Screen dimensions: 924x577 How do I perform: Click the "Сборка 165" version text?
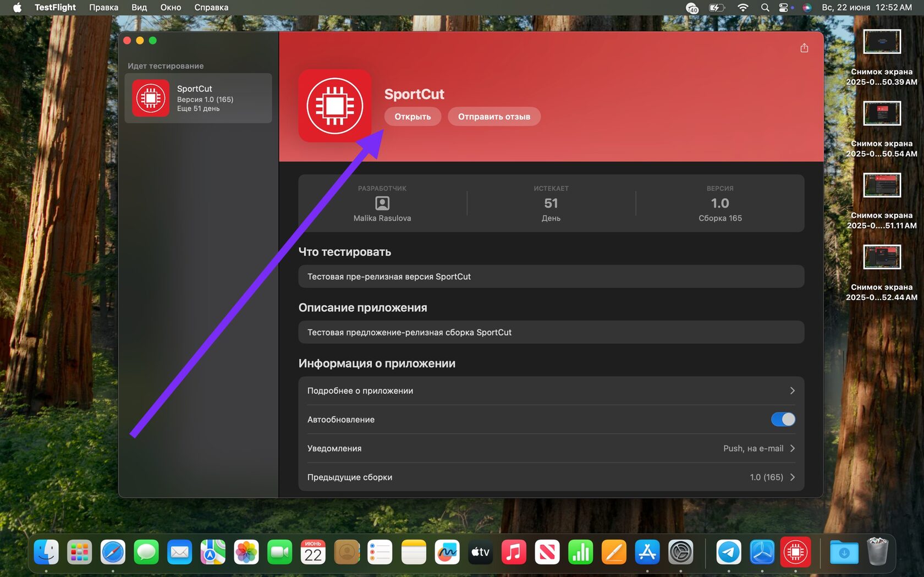tap(720, 218)
